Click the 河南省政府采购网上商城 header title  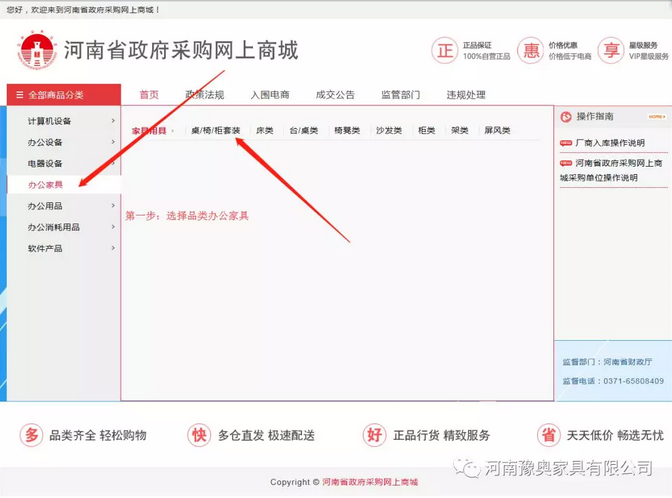tap(181, 50)
